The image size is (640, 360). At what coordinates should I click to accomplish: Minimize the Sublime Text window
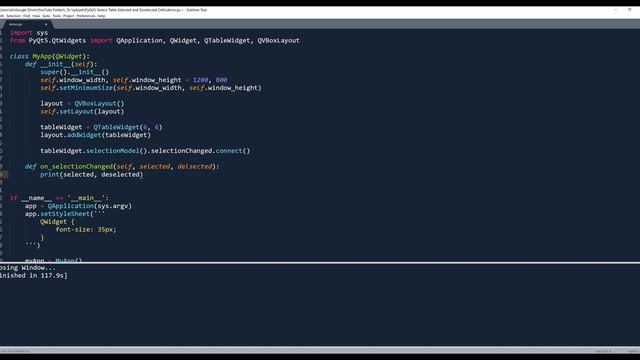pos(616,10)
